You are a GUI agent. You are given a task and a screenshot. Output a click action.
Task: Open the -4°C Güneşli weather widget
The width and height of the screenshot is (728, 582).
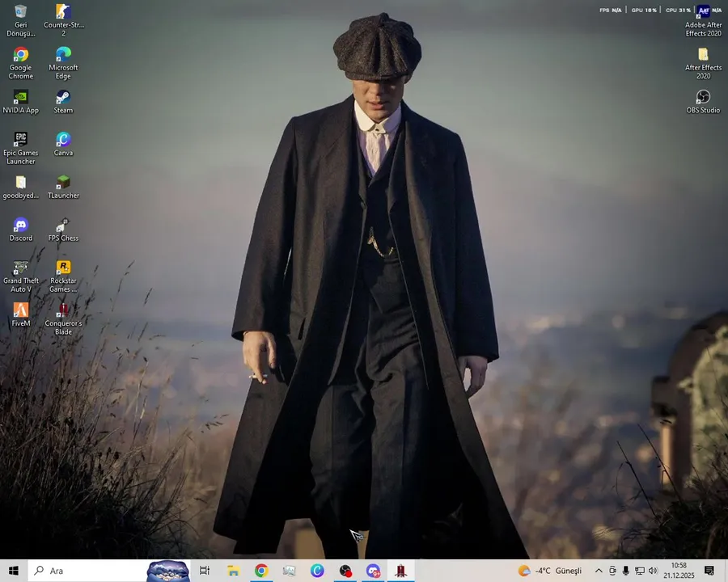550,571
